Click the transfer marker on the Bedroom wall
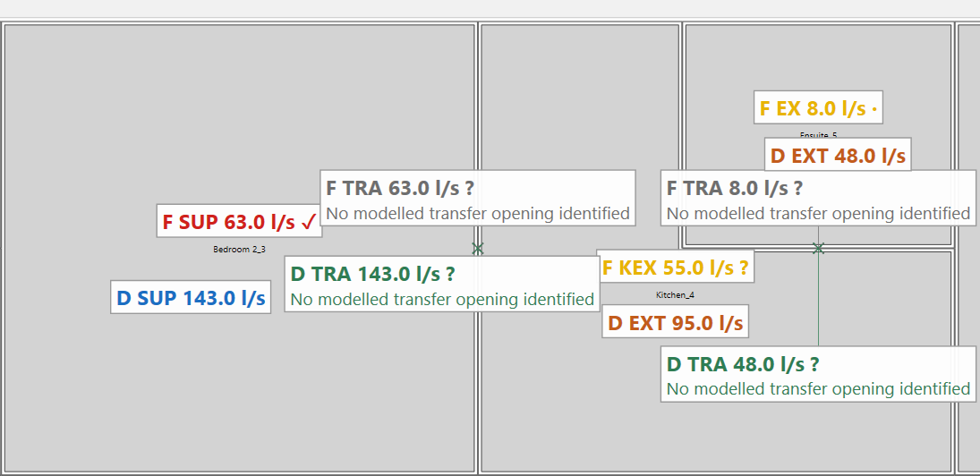The image size is (980, 476). point(478,249)
